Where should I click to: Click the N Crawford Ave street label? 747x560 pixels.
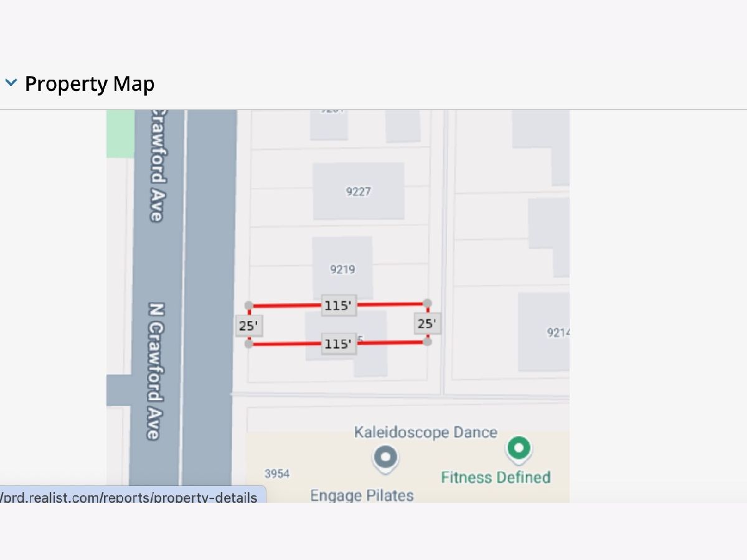click(x=156, y=371)
